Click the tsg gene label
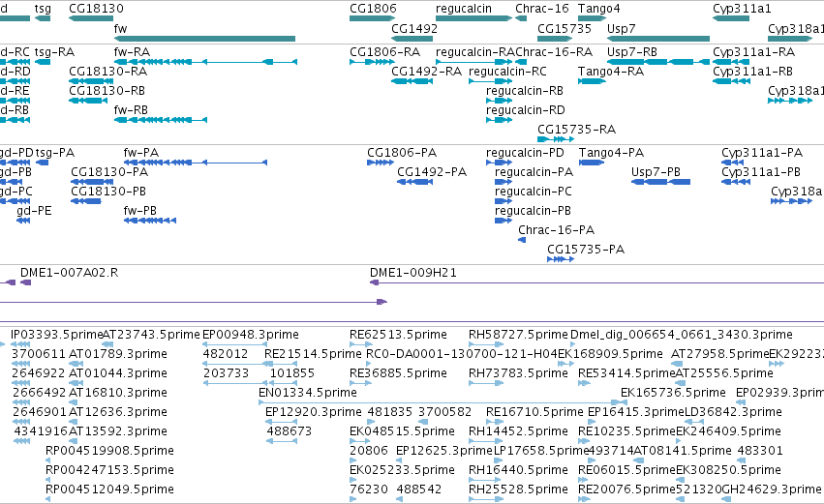This screenshot has width=824, height=504. [x=43, y=9]
